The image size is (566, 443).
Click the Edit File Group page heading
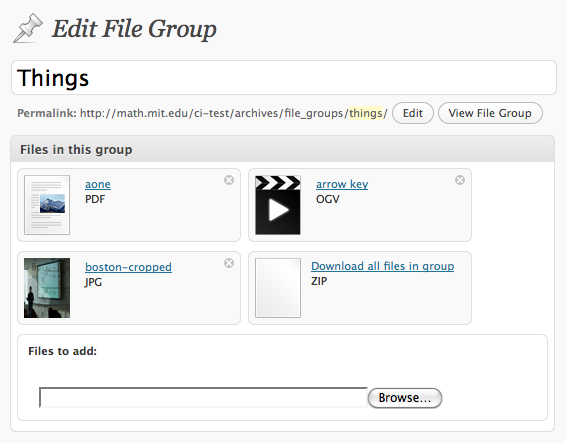click(x=134, y=29)
